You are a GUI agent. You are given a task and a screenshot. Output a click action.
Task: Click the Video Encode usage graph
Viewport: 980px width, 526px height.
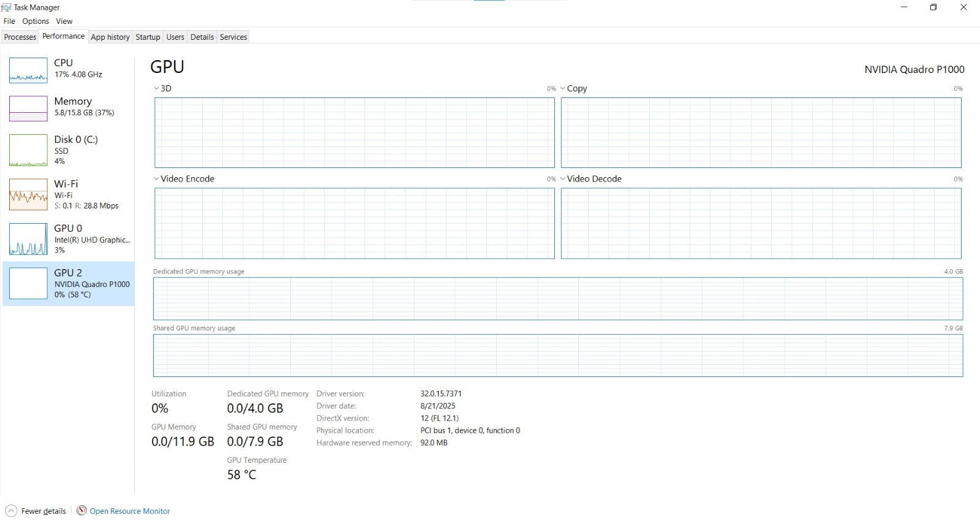coord(355,223)
